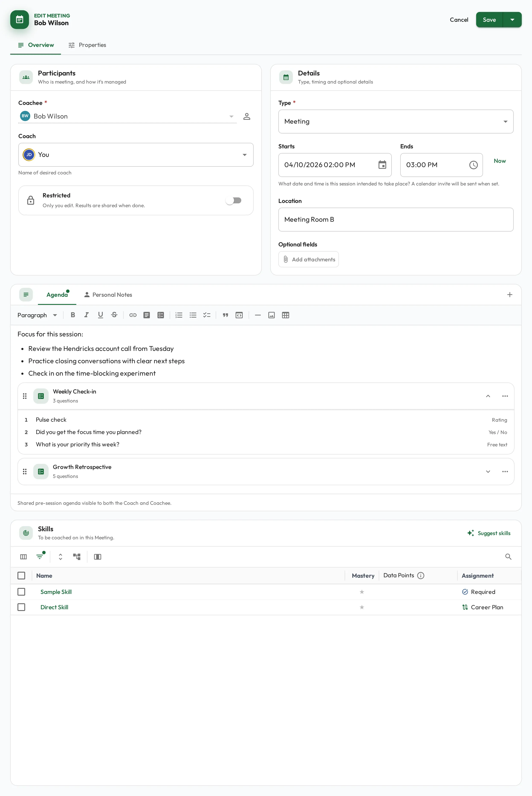Select the Agenda tab
Screen dimensions: 532x796
(57, 295)
